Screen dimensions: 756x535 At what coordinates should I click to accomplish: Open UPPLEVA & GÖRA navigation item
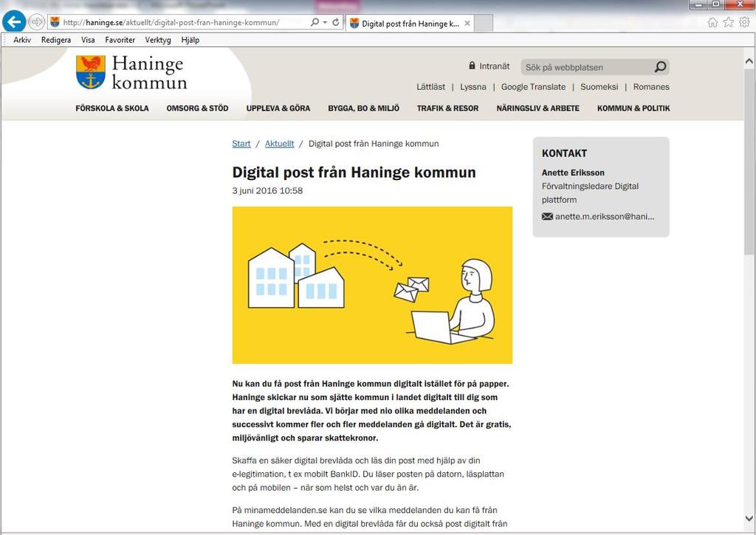point(278,108)
